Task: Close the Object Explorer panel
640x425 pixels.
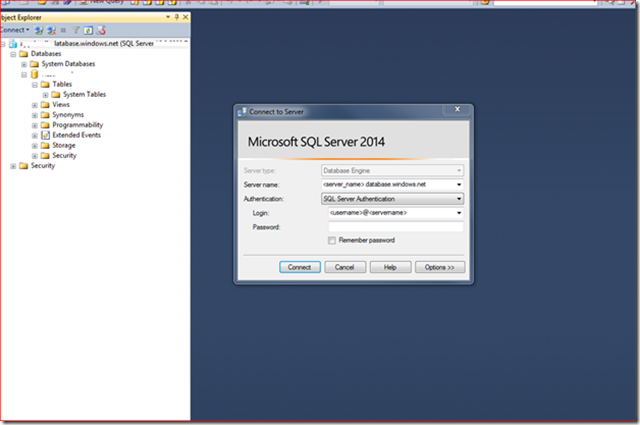Action: pyautogui.click(x=186, y=17)
